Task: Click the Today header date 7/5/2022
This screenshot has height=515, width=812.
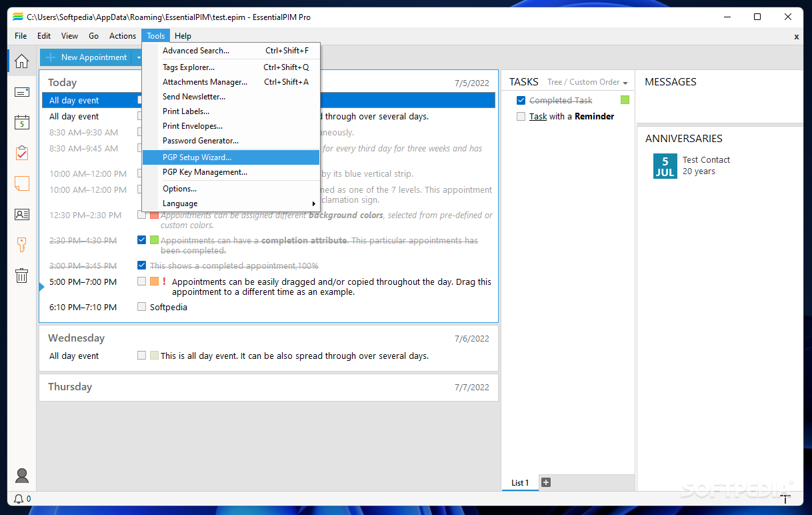Action: pos(472,83)
